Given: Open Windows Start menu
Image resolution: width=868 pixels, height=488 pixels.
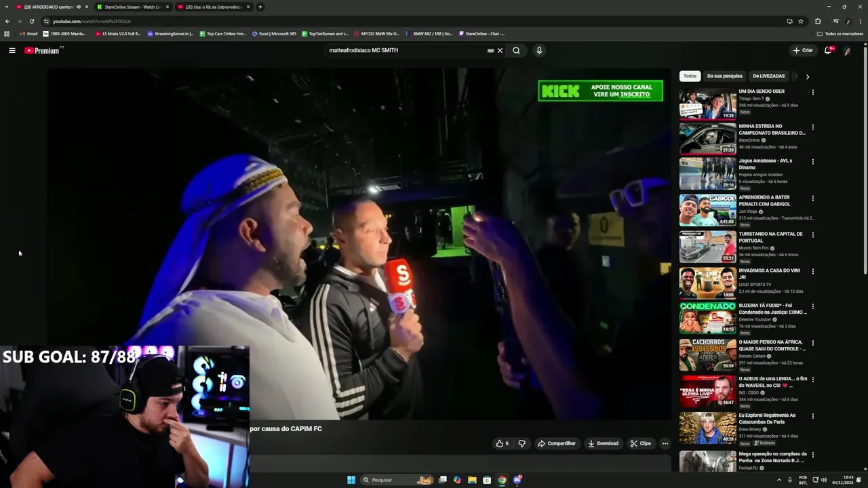Looking at the screenshot, I should pyautogui.click(x=351, y=480).
